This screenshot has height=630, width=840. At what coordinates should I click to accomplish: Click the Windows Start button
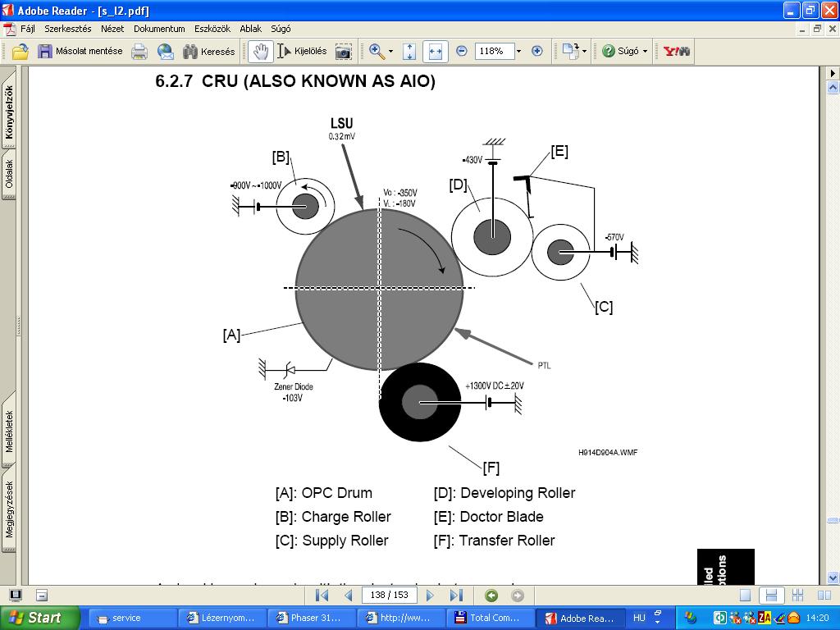(x=39, y=618)
